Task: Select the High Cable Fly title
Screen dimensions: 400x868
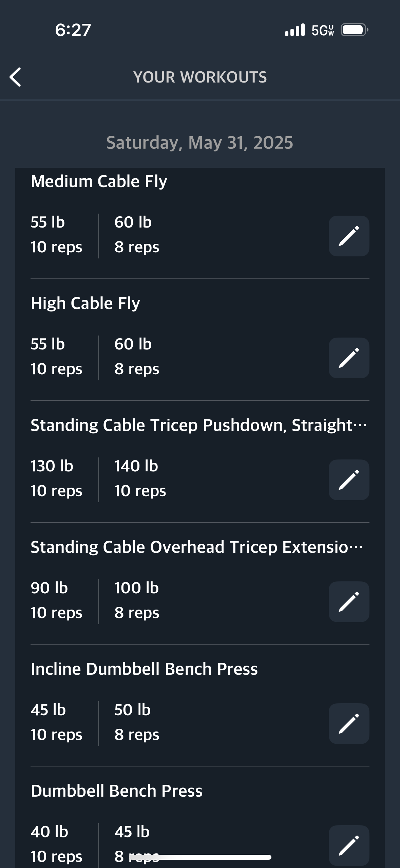Action: (x=85, y=303)
